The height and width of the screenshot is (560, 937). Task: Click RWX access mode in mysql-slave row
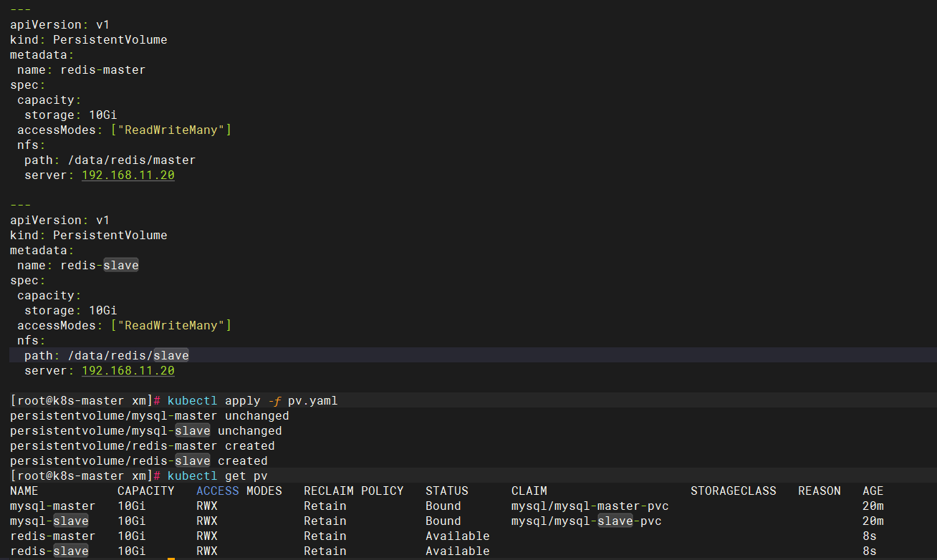pyautogui.click(x=207, y=521)
